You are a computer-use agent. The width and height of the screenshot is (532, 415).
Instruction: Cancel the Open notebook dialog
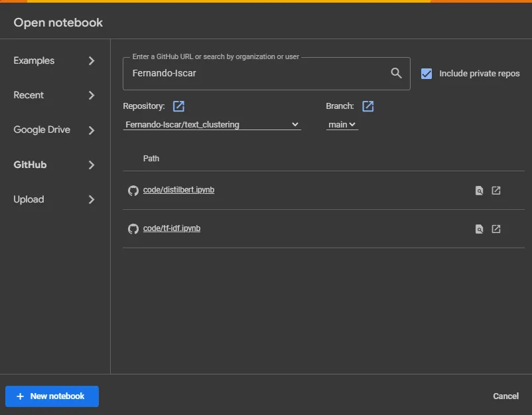click(505, 396)
